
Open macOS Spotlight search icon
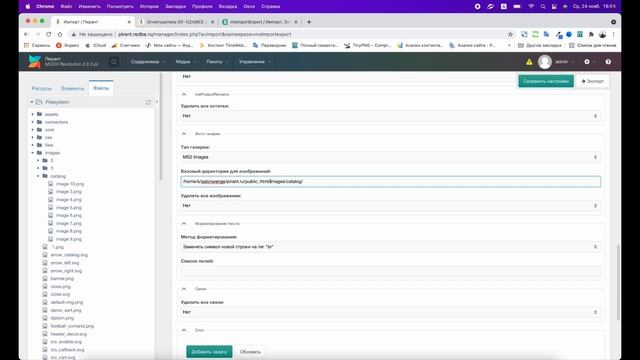coord(543,7)
